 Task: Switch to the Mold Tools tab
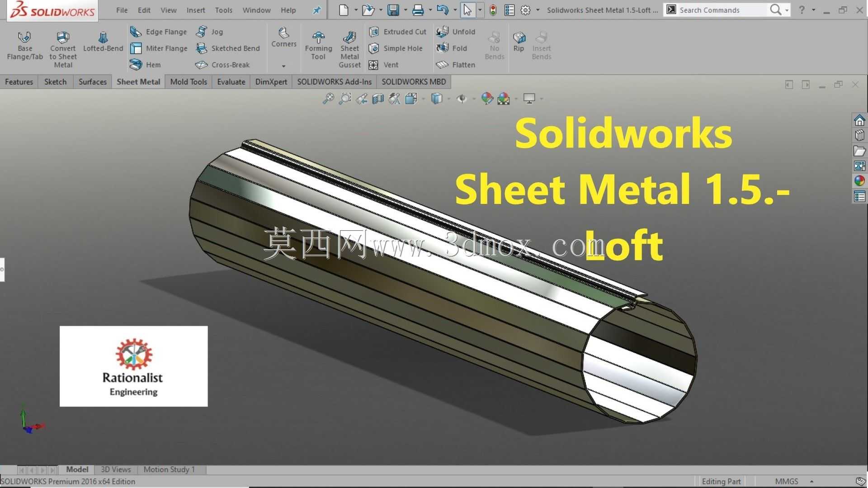point(189,82)
